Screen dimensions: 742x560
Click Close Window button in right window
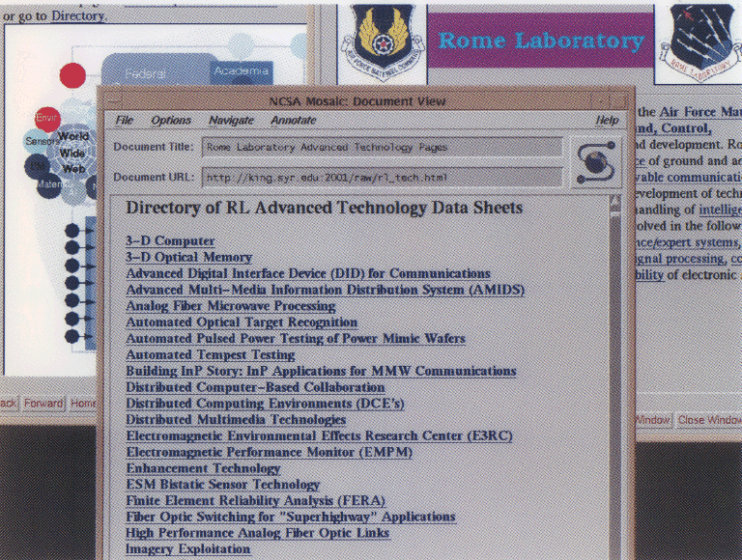pos(709,420)
